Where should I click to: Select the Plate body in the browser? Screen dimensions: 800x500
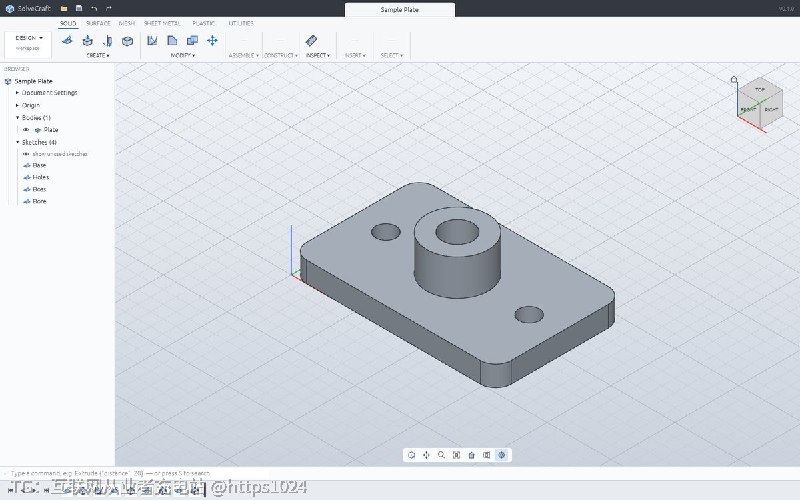pyautogui.click(x=51, y=130)
